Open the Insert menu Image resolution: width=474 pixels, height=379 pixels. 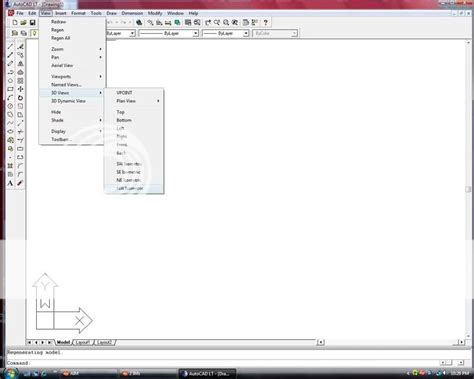coord(61,13)
